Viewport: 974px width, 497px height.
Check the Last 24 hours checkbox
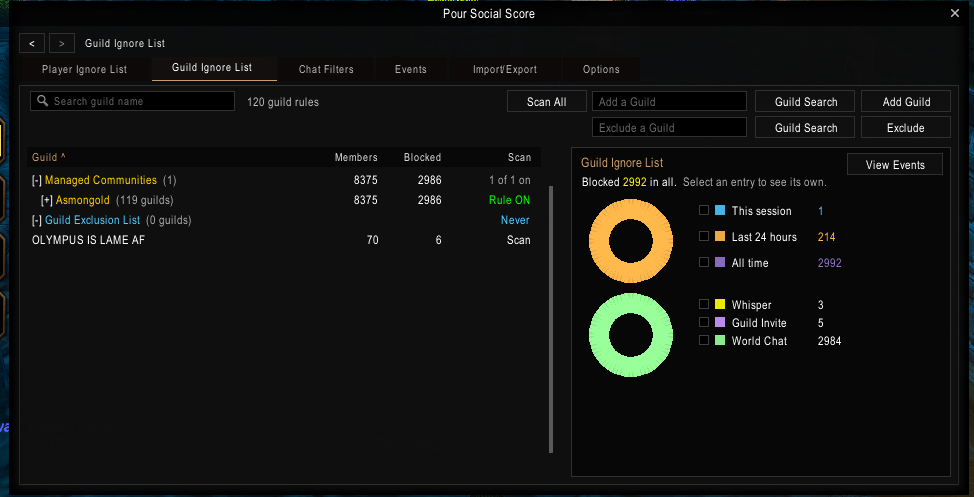704,236
